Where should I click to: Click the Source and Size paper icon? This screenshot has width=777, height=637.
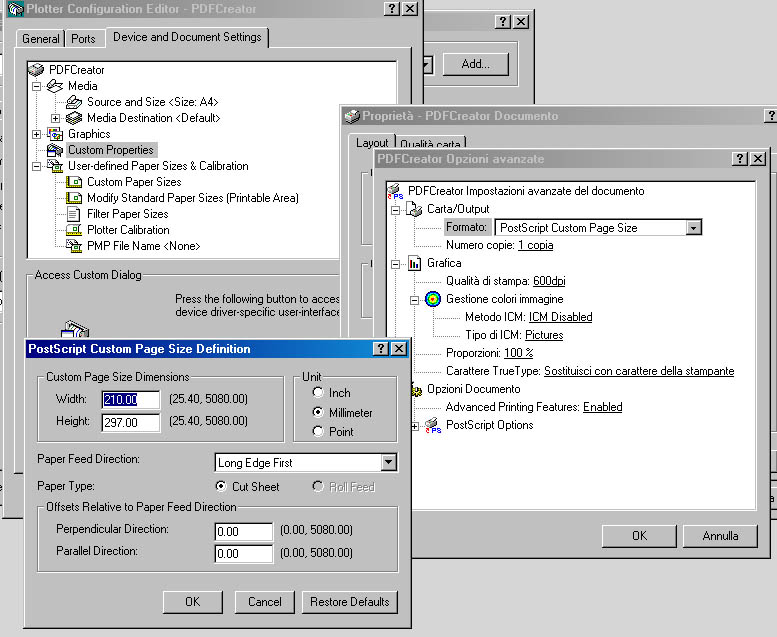[74, 102]
